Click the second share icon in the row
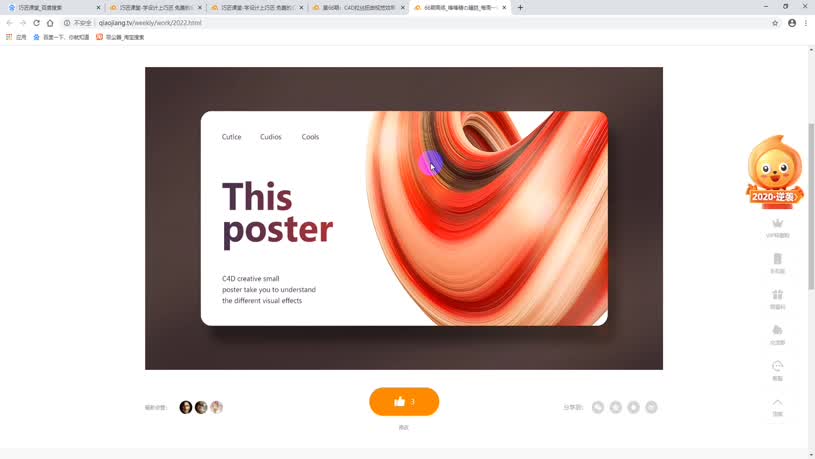Screen dimensions: 815x459 coord(615,408)
